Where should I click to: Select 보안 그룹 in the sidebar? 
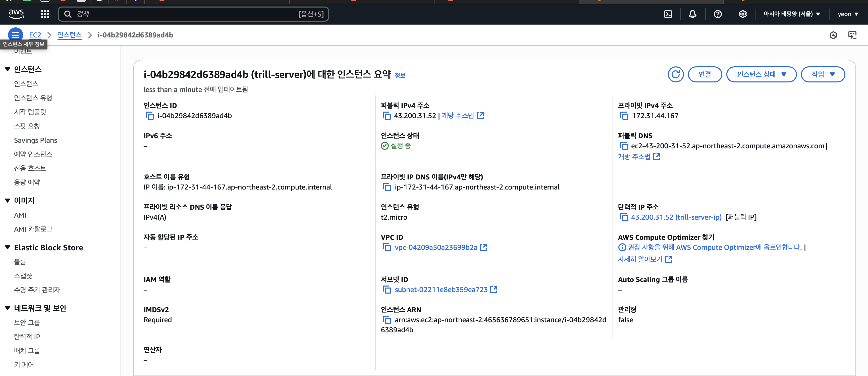point(27,322)
